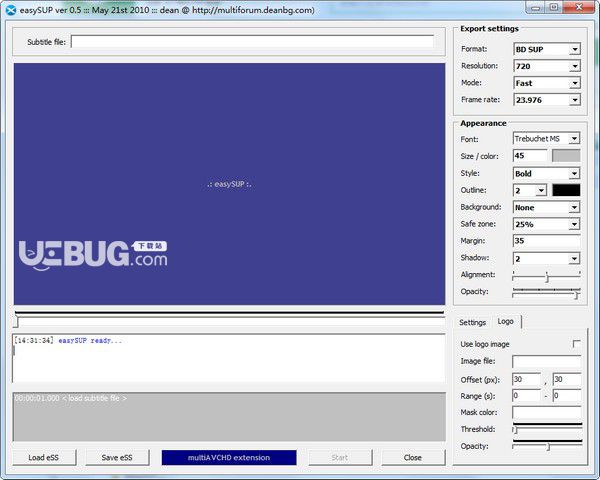Click the Margin field showing 35
The image size is (600, 480).
[x=546, y=241]
